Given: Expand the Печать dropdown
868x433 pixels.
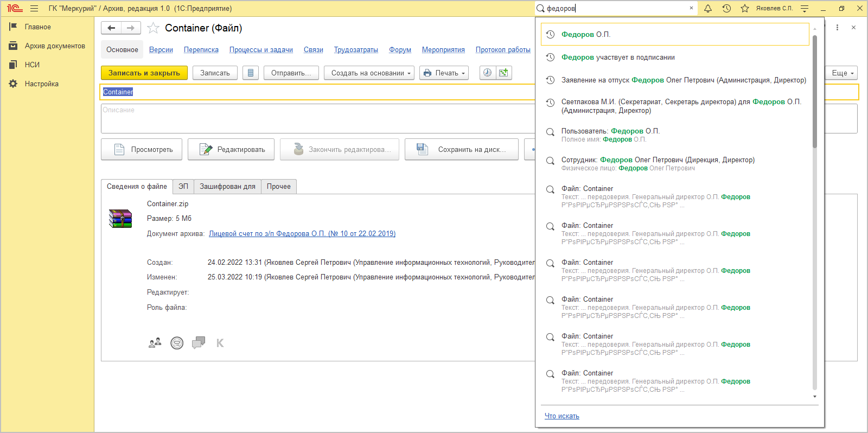Looking at the screenshot, I should tap(444, 73).
